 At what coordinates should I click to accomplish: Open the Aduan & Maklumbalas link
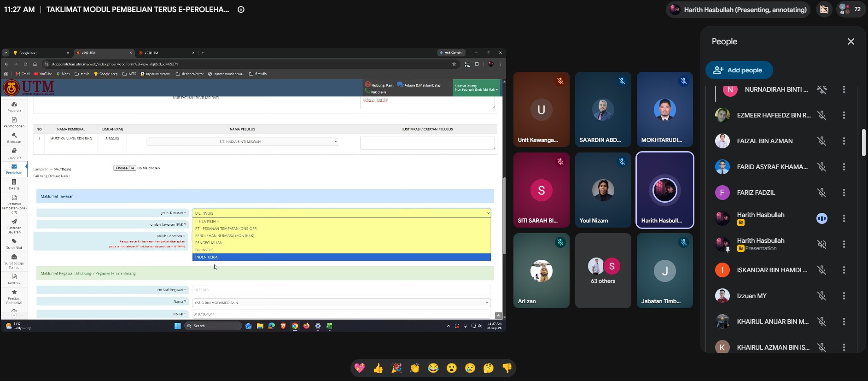pyautogui.click(x=419, y=85)
